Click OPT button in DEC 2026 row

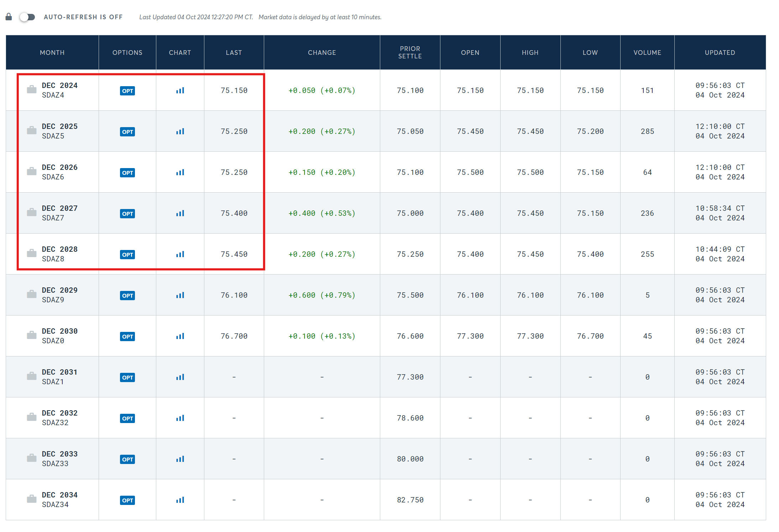click(x=127, y=173)
